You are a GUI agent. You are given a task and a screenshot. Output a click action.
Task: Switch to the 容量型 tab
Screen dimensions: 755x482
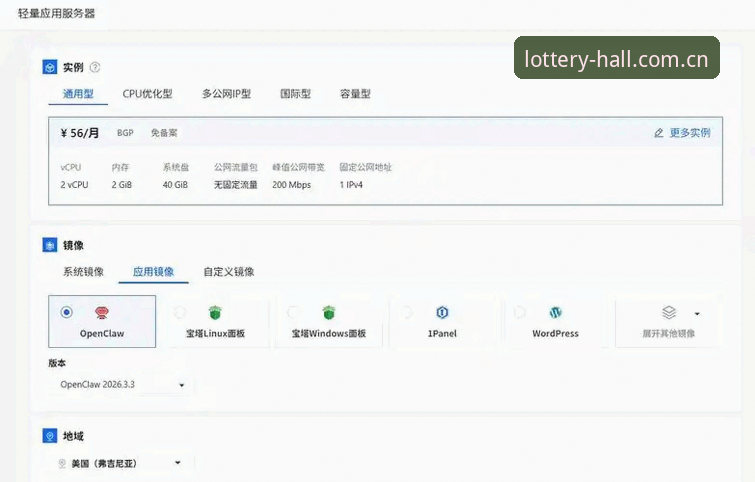[x=355, y=94]
